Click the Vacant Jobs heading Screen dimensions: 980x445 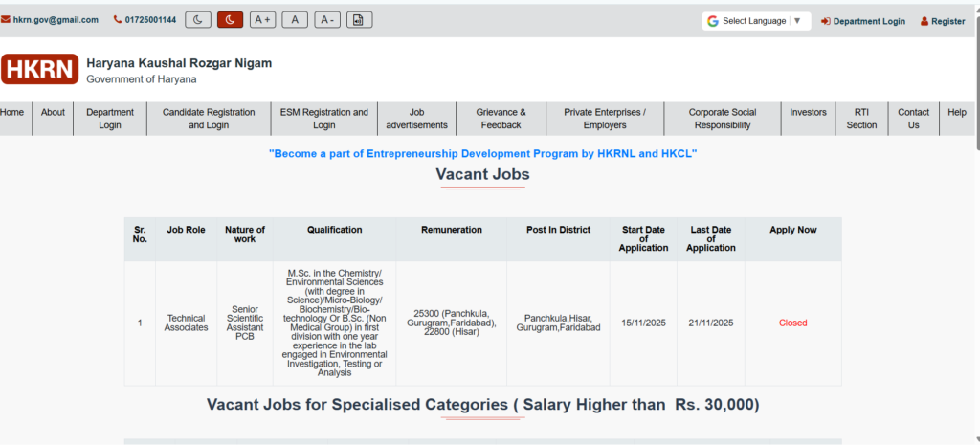482,174
